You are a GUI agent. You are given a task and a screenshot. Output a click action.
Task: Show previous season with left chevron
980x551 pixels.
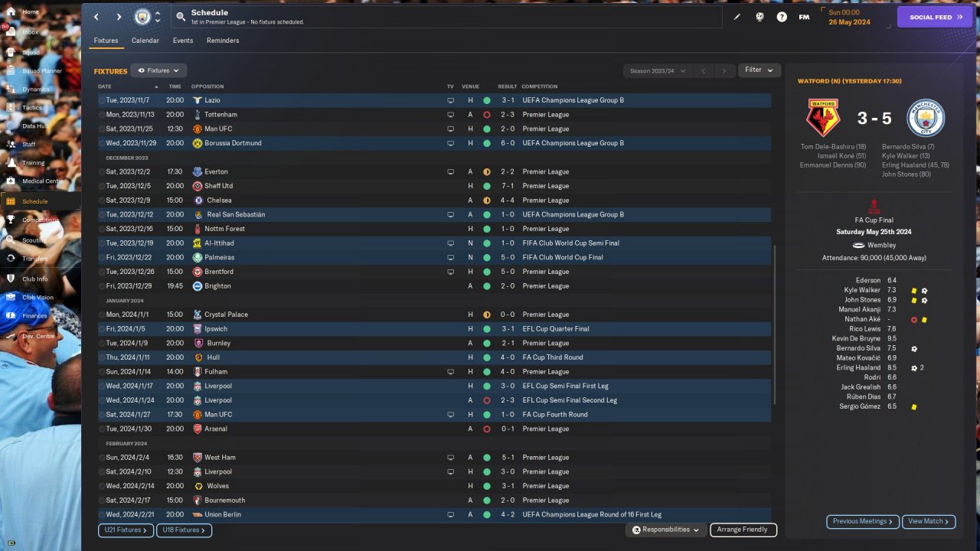pos(704,70)
